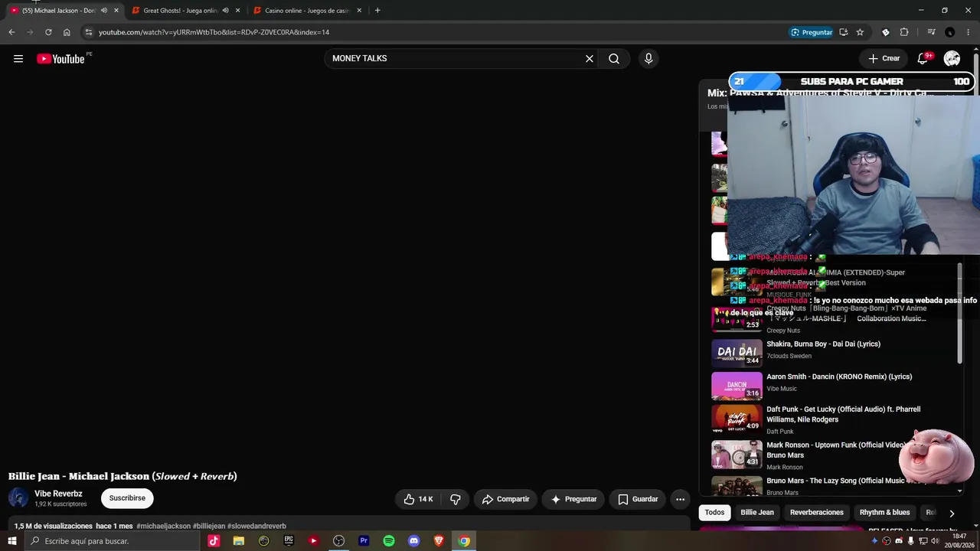Mute the Michael Jackson tab audio

pos(104,11)
